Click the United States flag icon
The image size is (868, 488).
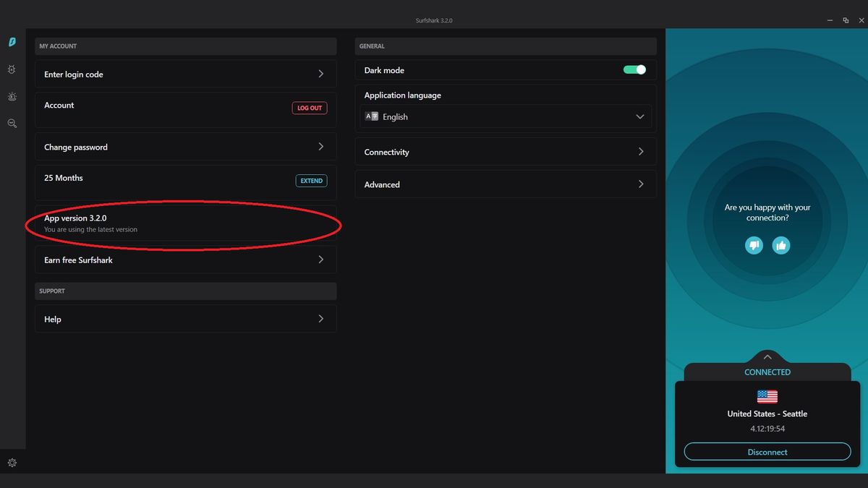pos(767,395)
